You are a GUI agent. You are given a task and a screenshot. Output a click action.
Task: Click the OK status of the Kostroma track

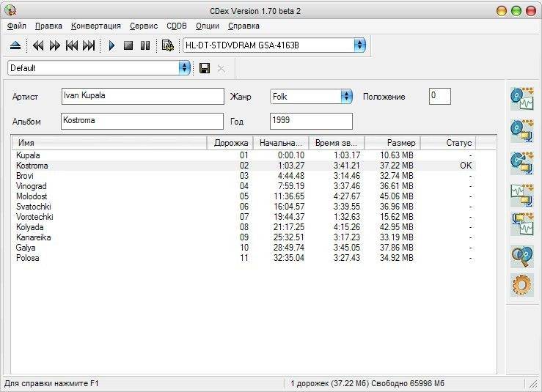click(466, 166)
